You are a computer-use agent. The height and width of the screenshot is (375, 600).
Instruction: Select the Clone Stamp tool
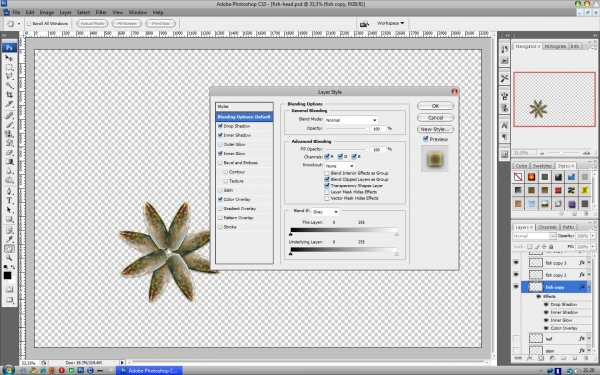click(x=9, y=134)
